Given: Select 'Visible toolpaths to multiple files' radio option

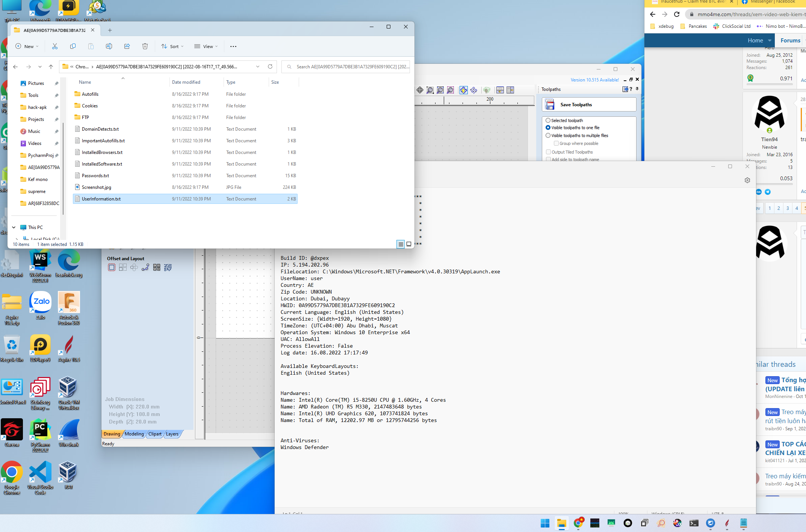Looking at the screenshot, I should click(x=548, y=136).
